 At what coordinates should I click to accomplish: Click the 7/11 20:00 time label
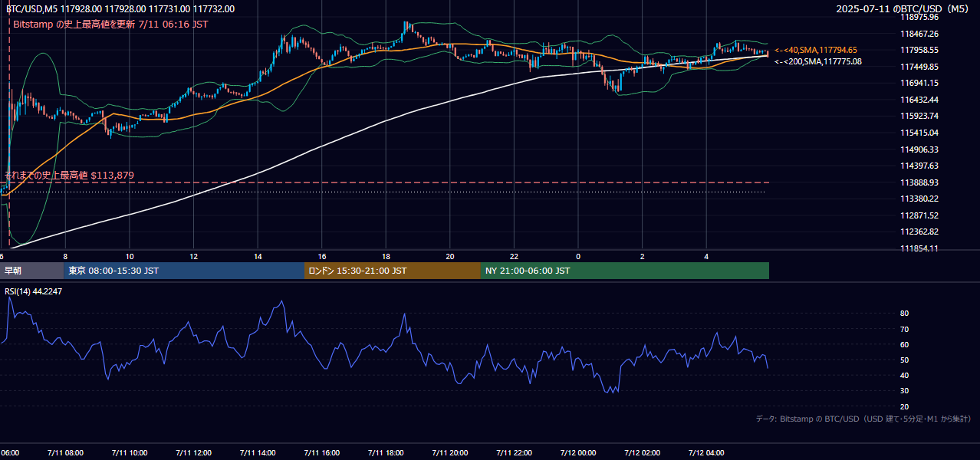tap(449, 453)
